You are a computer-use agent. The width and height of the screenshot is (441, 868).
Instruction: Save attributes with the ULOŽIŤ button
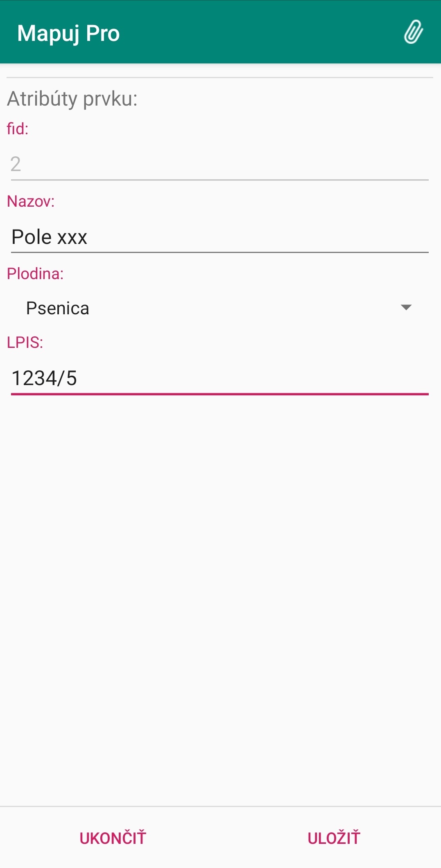point(334,838)
